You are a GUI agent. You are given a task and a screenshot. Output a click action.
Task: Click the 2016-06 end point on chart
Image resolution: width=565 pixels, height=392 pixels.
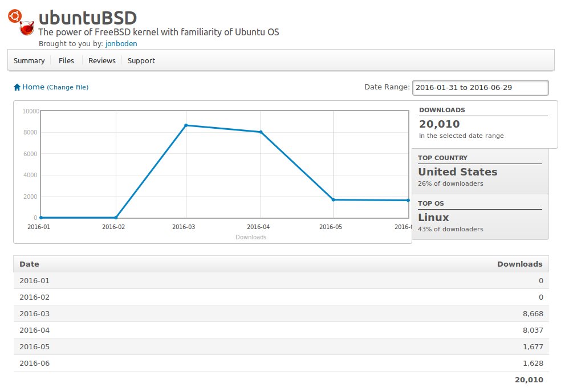408,201
